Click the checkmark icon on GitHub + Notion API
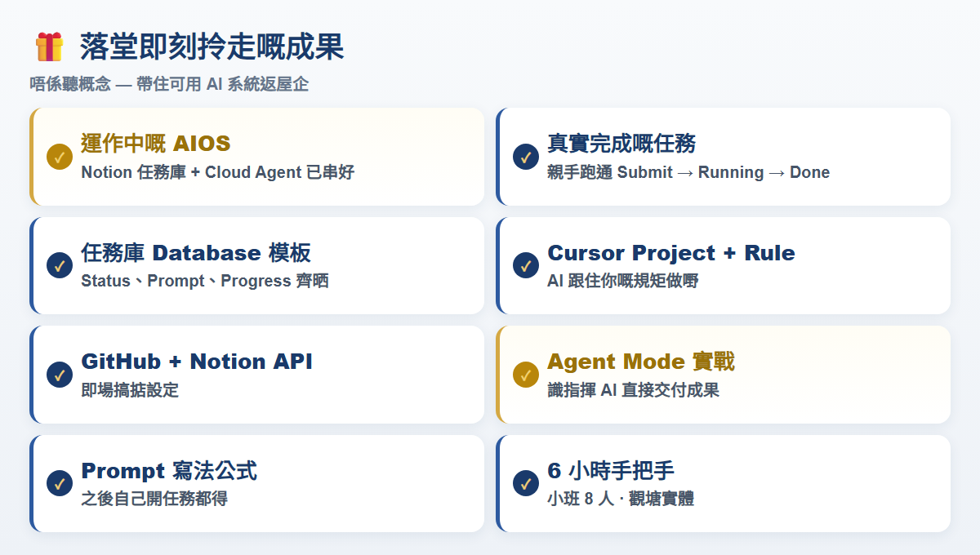The image size is (980, 555). 60,375
